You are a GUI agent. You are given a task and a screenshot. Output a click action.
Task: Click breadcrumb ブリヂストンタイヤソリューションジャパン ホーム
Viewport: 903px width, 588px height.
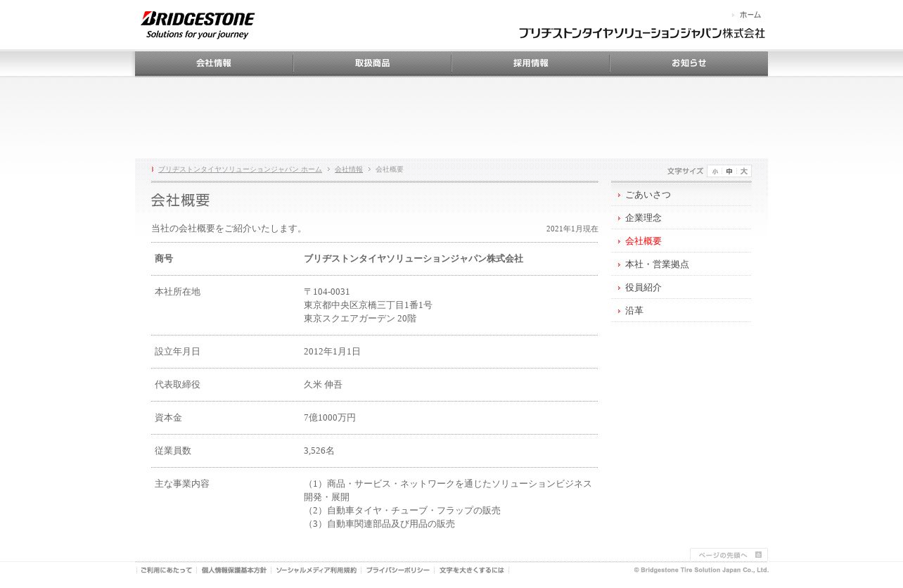(x=240, y=170)
